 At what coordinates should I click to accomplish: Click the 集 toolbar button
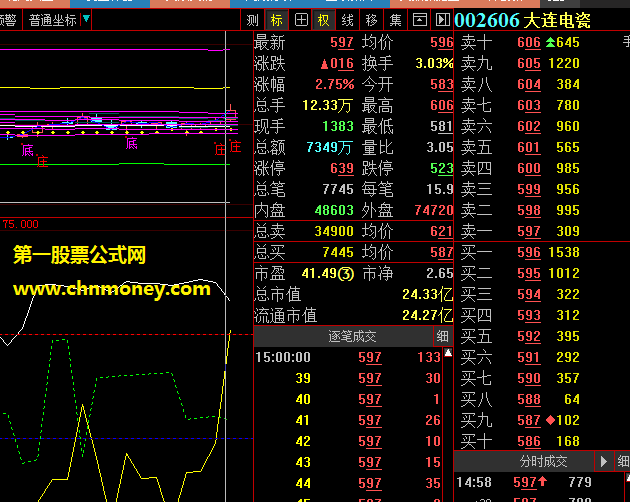tap(395, 20)
